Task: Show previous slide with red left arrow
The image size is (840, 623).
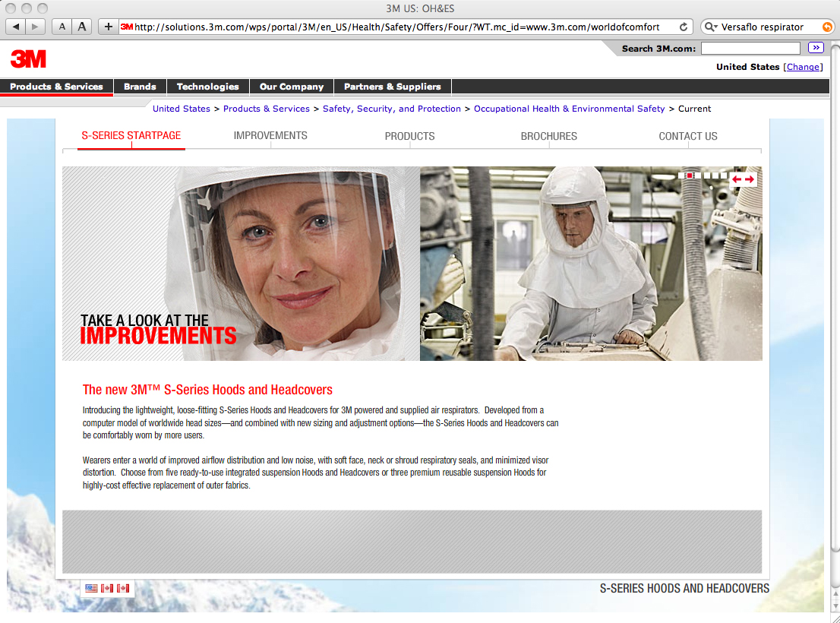Action: [x=737, y=179]
